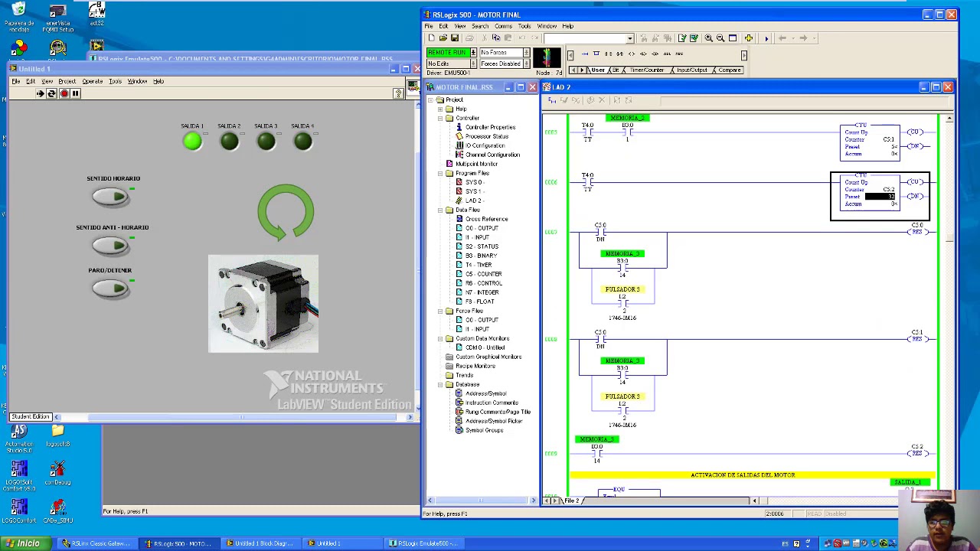Collapse the Database folder
980x551 pixels.
(x=440, y=384)
